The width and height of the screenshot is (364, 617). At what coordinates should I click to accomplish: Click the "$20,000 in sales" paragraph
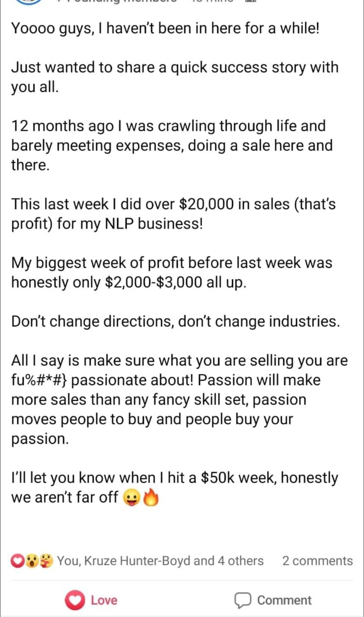click(x=173, y=213)
